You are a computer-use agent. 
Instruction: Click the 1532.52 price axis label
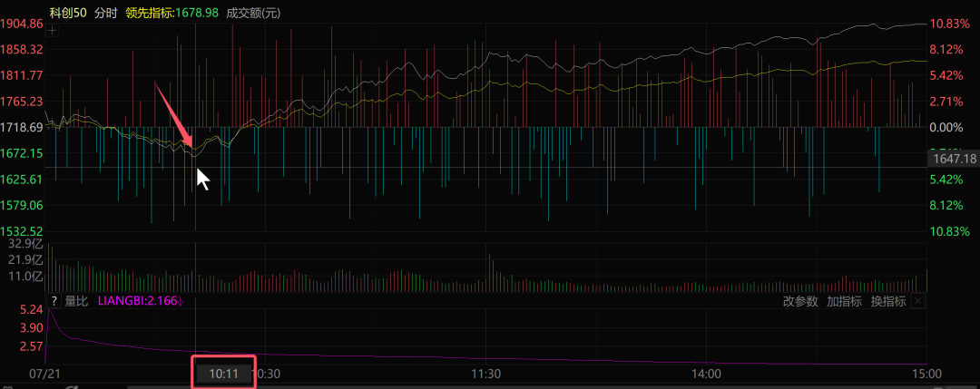click(x=21, y=231)
